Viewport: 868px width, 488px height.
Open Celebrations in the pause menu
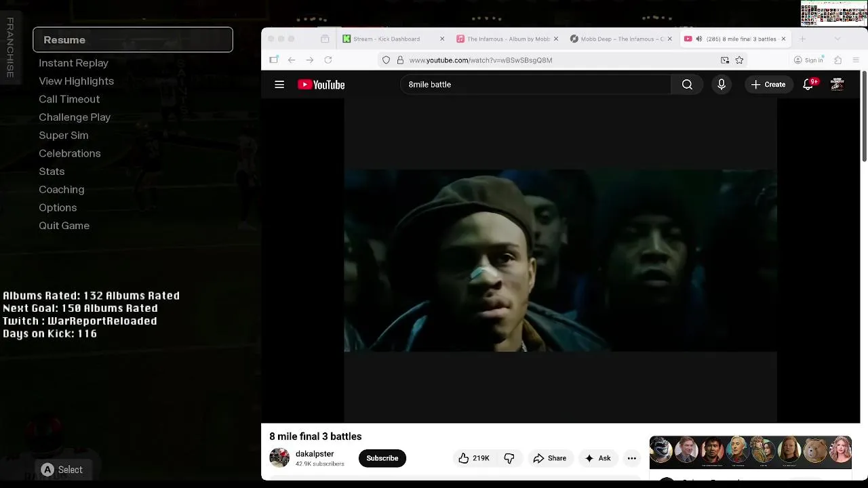(x=70, y=153)
